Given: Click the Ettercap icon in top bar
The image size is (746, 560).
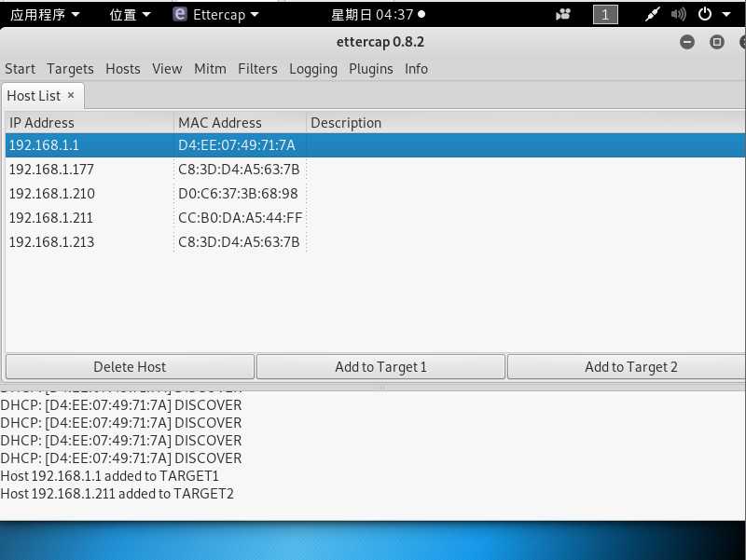Looking at the screenshot, I should [180, 14].
